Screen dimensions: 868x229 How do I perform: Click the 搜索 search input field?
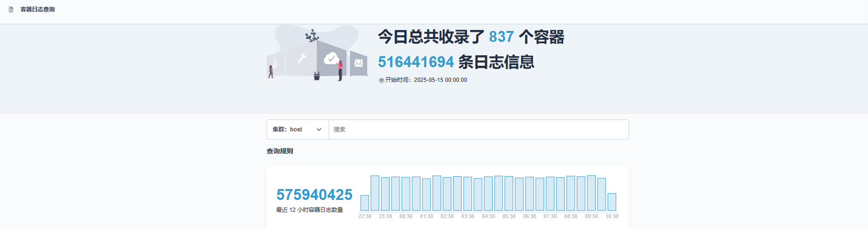479,129
